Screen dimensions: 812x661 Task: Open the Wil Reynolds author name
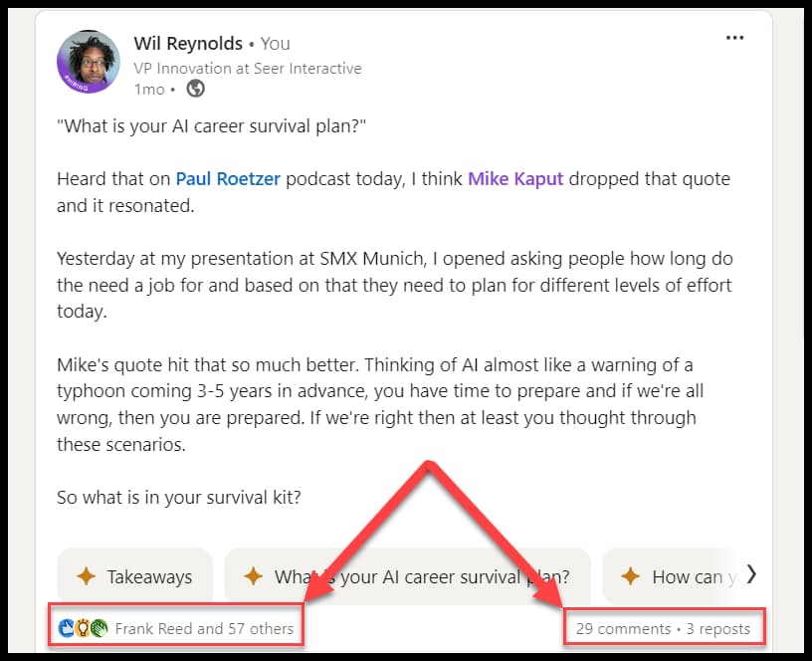pyautogui.click(x=188, y=44)
